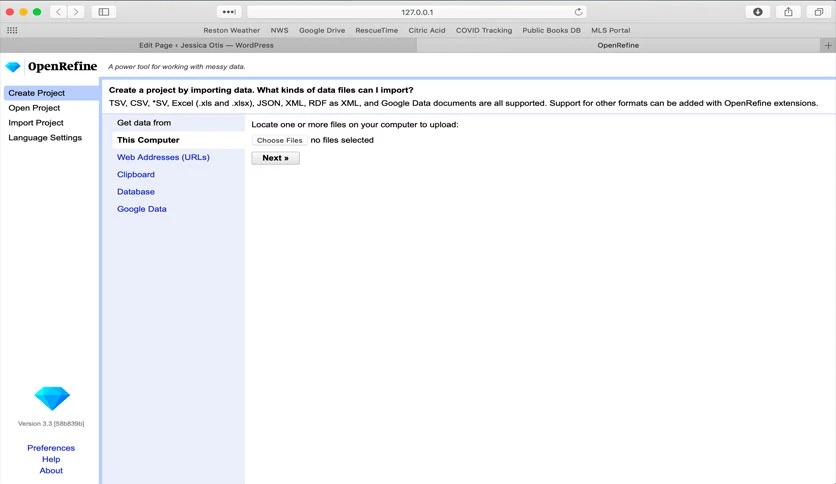Switch to the OpenRefine browser tab
836x484 pixels.
click(x=618, y=45)
